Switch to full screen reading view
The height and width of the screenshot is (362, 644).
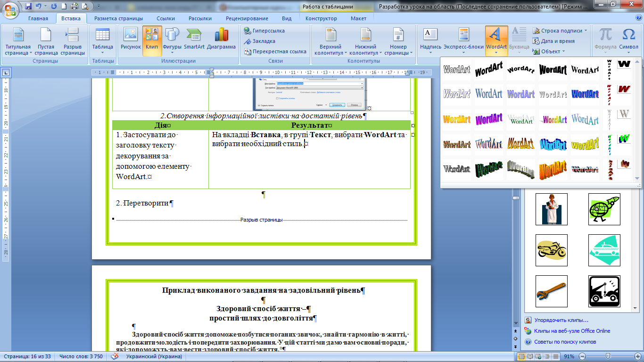pos(530,356)
